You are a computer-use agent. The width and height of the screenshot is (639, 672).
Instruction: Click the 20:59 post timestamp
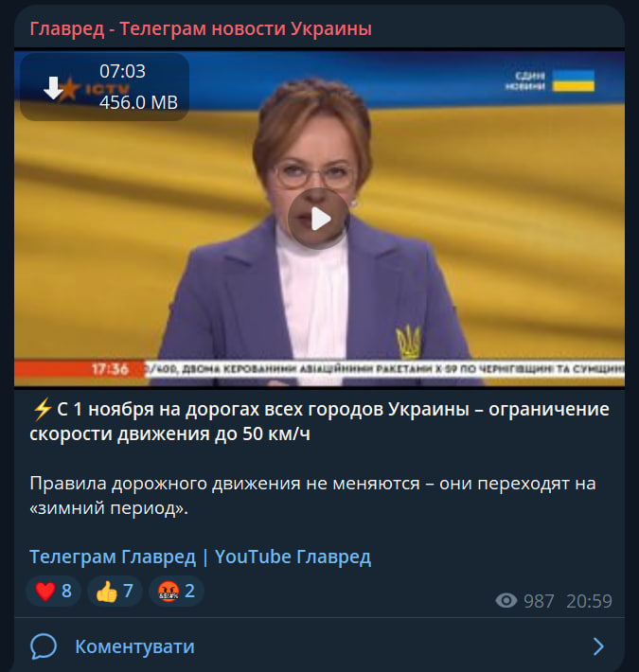[x=589, y=601]
